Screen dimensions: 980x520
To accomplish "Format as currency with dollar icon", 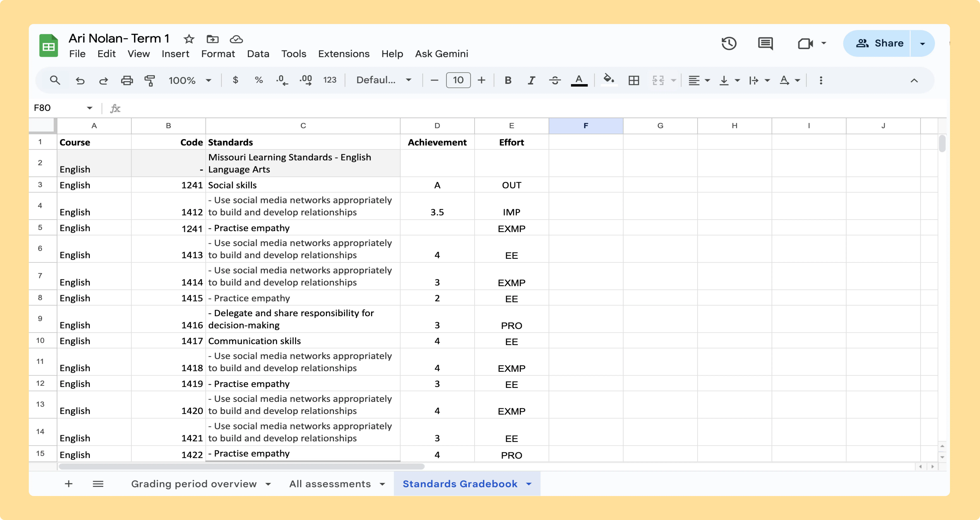I will (236, 80).
